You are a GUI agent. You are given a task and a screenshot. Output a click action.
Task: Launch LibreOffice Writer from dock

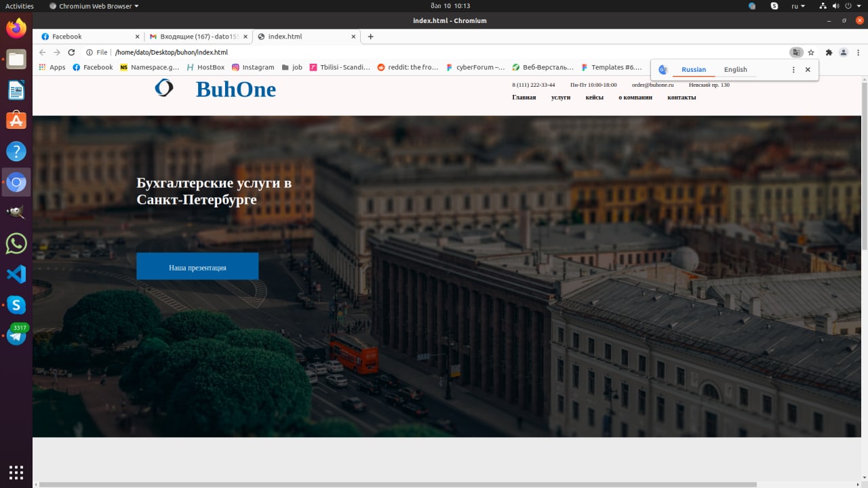point(16,89)
